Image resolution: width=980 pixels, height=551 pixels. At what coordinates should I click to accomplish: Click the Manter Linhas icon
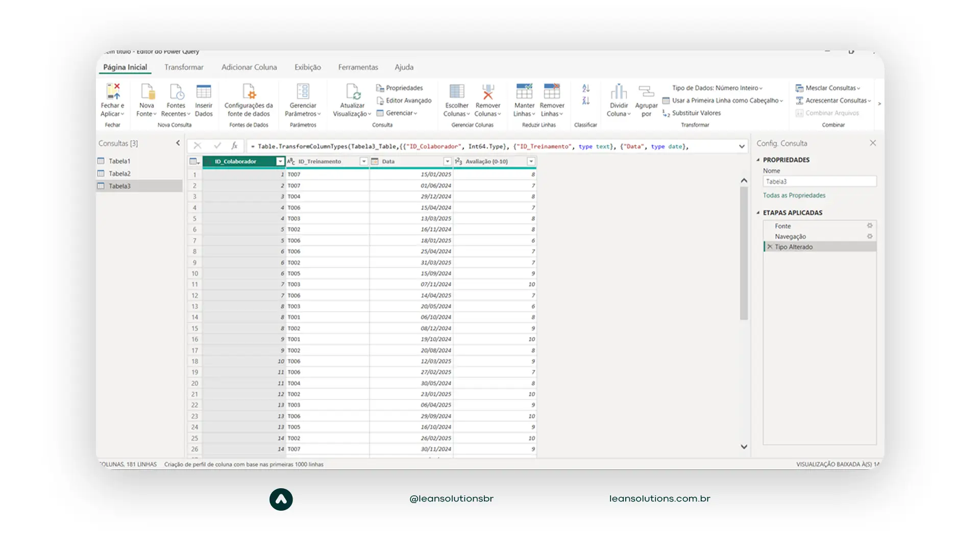pos(524,91)
